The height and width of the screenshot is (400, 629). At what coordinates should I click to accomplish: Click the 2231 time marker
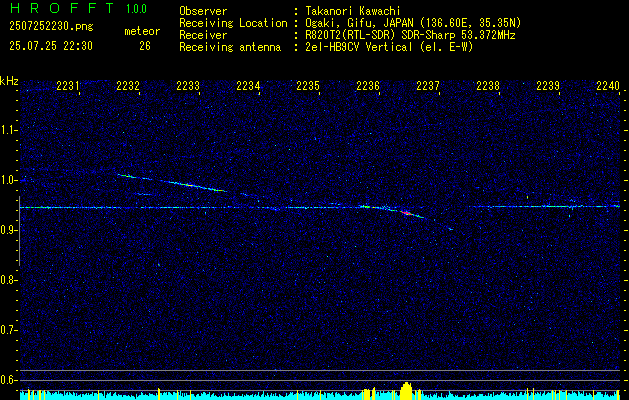[x=67, y=86]
